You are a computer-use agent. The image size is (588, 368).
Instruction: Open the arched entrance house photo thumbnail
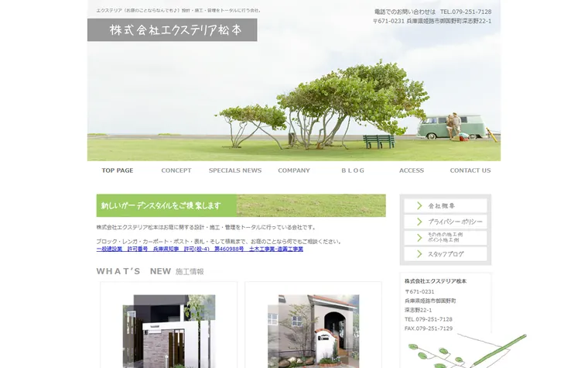click(313, 332)
